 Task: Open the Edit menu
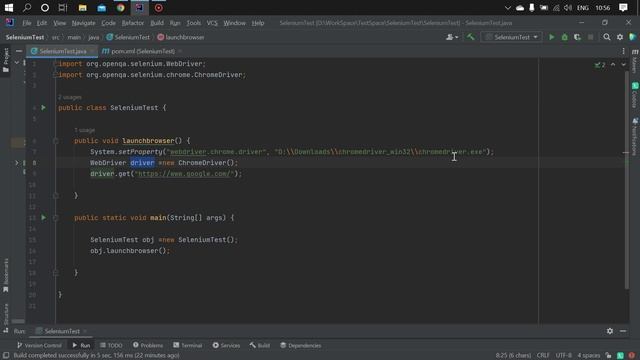pyautogui.click(x=42, y=23)
